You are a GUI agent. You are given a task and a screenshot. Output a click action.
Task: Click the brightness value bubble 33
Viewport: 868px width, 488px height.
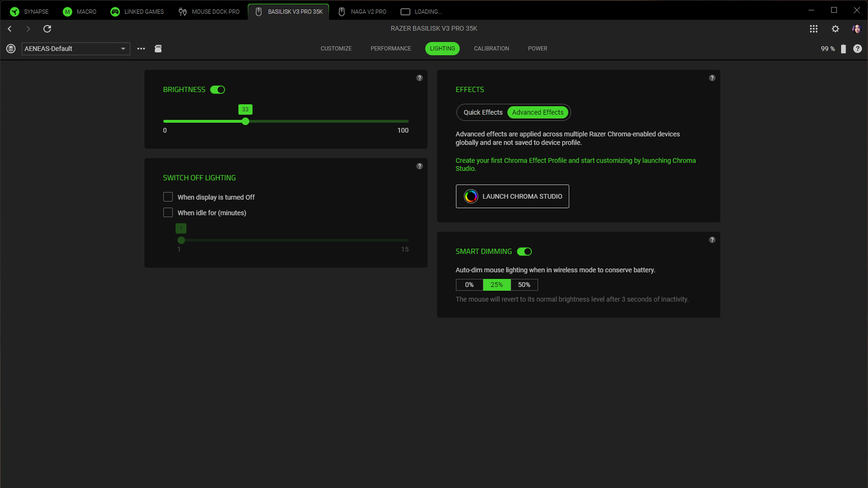click(x=245, y=109)
